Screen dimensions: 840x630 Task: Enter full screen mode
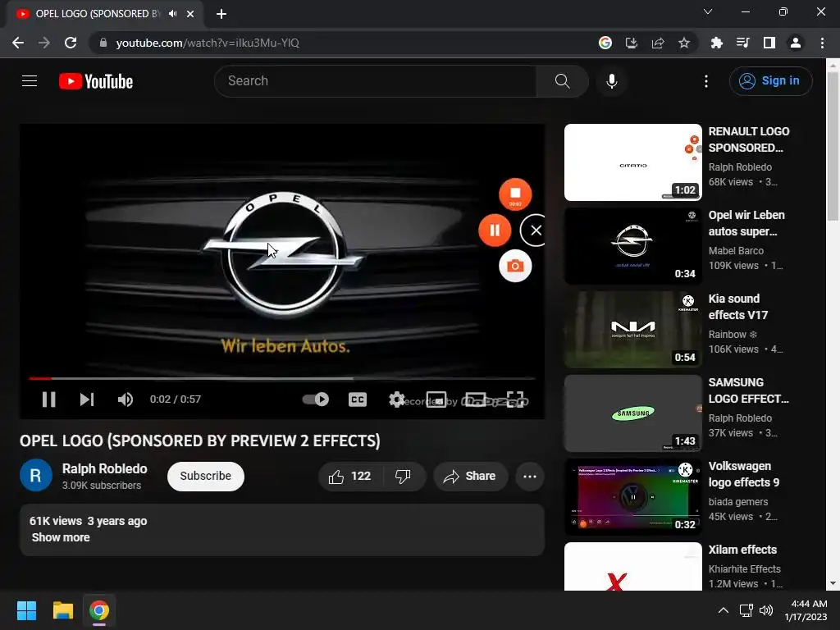point(515,399)
